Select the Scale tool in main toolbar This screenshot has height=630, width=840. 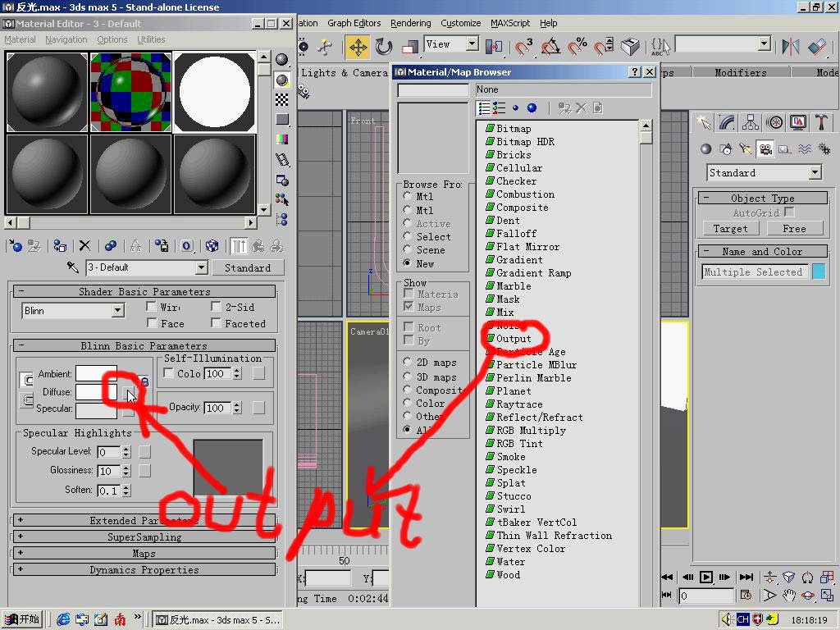click(410, 47)
